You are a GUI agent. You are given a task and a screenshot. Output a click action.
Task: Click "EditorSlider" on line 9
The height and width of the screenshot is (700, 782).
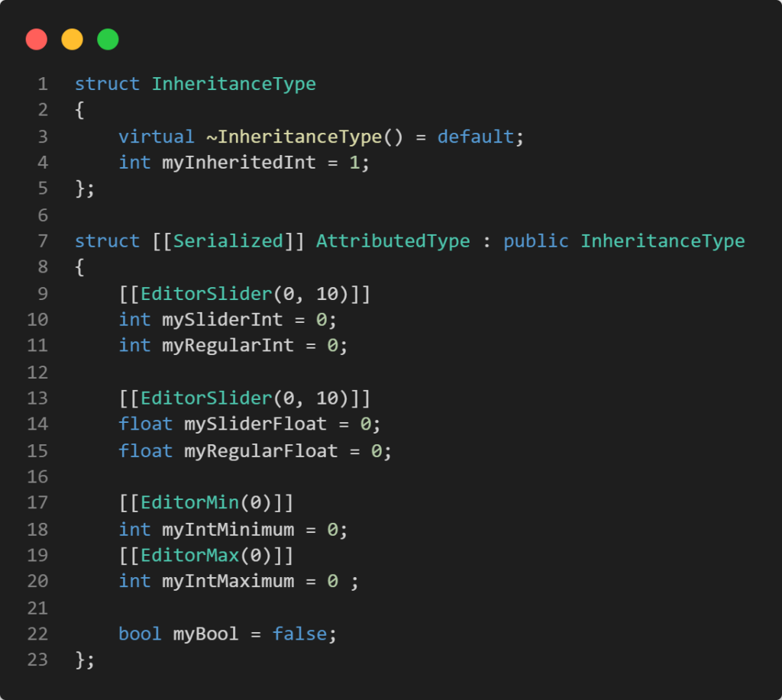pos(206,294)
